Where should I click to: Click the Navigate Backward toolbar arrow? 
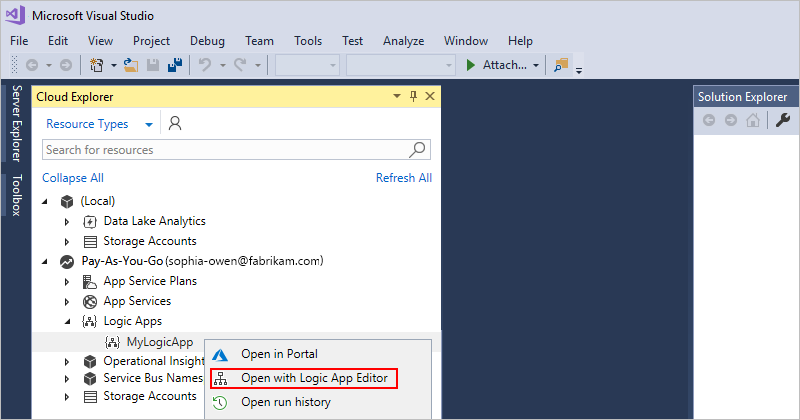[32, 65]
